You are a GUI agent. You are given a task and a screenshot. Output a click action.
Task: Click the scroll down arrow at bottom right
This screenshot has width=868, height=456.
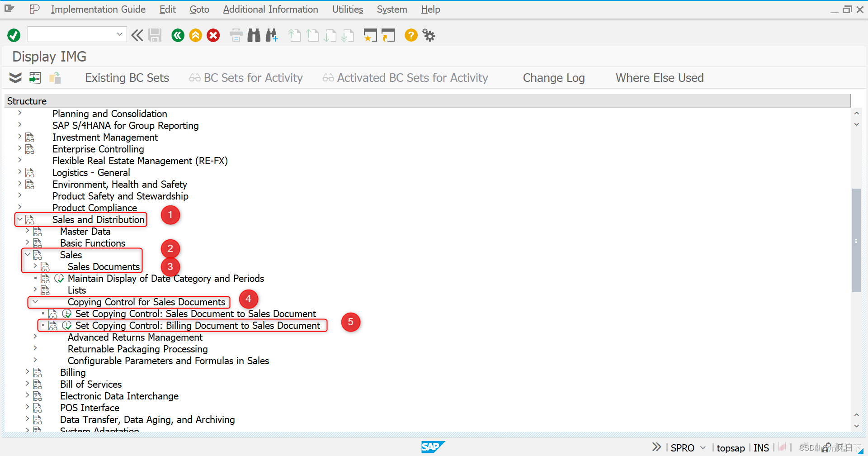[x=856, y=426]
